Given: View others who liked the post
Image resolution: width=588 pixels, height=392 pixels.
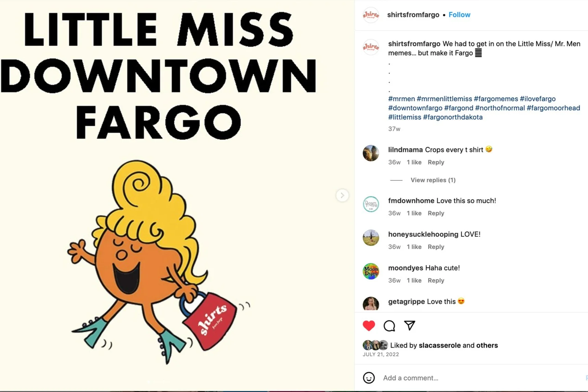Looking at the screenshot, I should pos(487,345).
